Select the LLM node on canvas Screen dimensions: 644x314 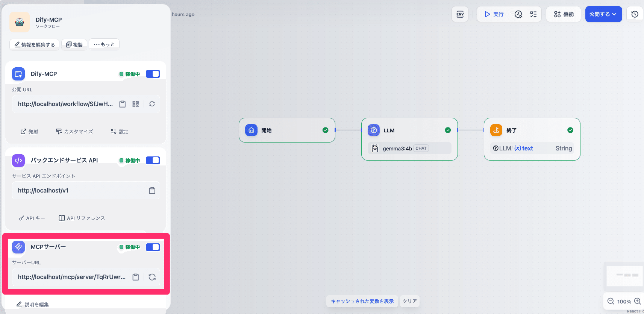[409, 139]
